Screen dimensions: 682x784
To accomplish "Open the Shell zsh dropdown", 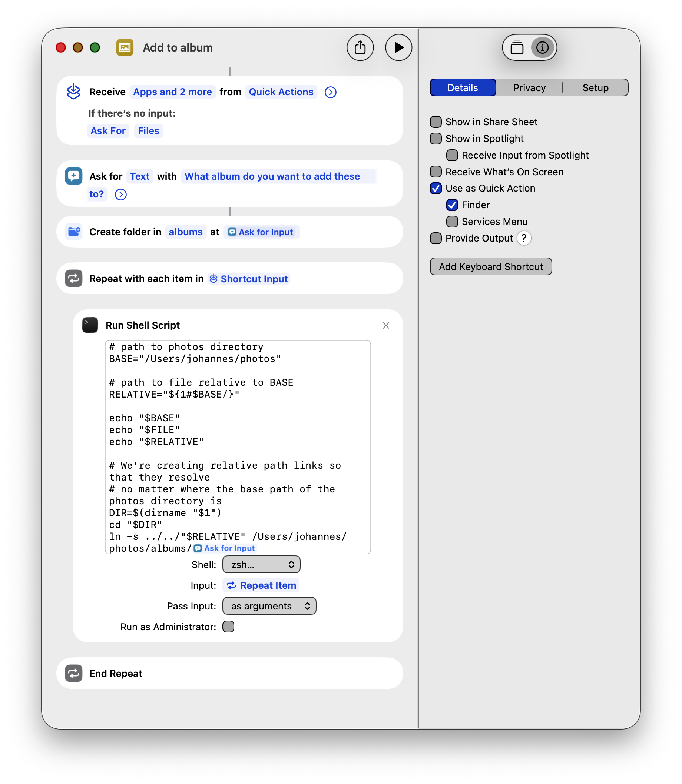I will pos(261,565).
